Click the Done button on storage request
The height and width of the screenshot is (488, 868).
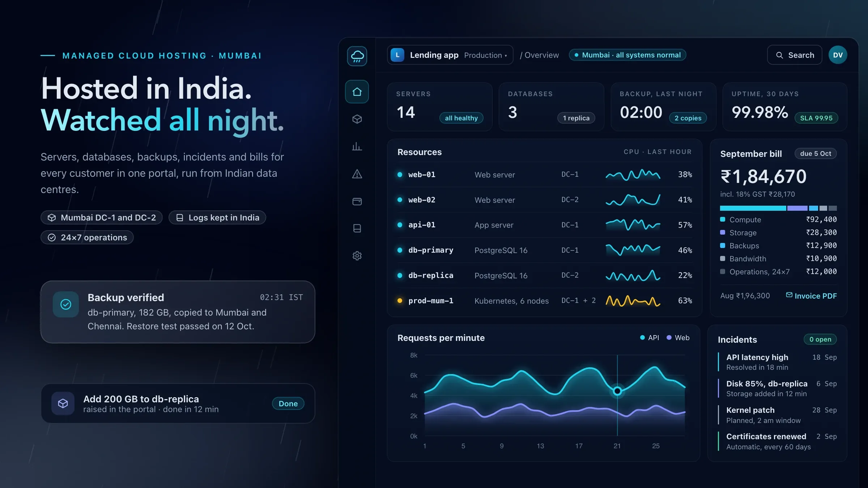(288, 403)
